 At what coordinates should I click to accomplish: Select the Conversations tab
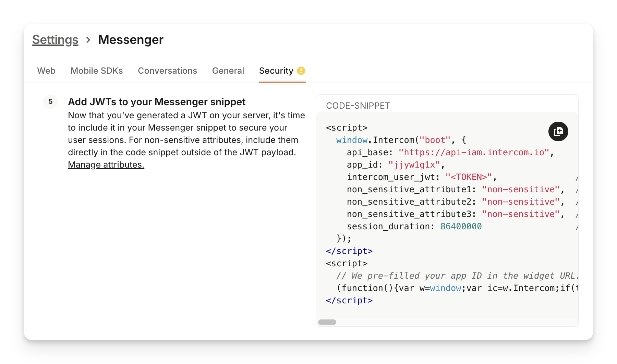click(167, 71)
